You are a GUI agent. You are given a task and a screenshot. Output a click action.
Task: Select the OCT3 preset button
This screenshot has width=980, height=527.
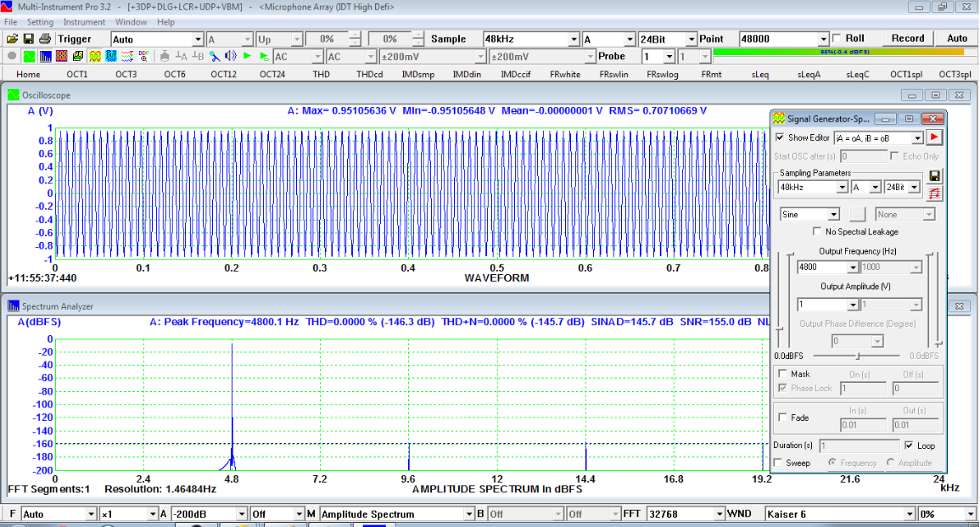pyautogui.click(x=126, y=74)
